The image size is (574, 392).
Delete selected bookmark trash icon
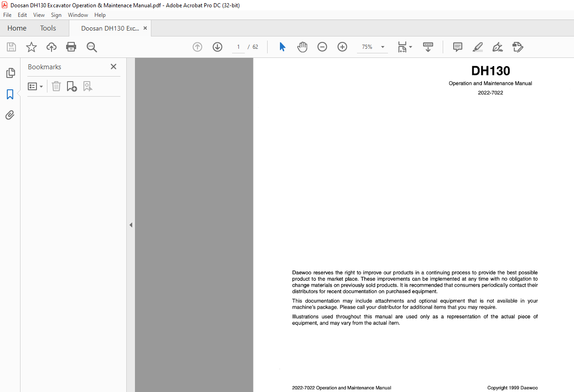(56, 86)
